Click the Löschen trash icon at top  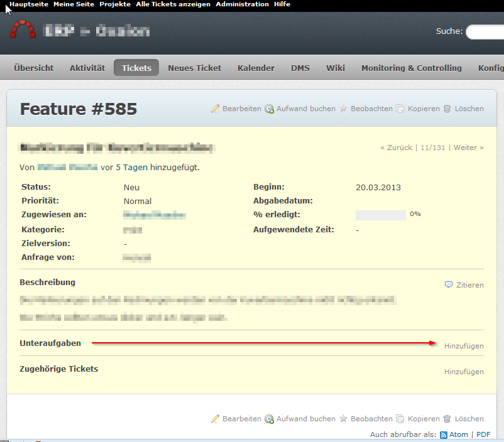coord(447,109)
